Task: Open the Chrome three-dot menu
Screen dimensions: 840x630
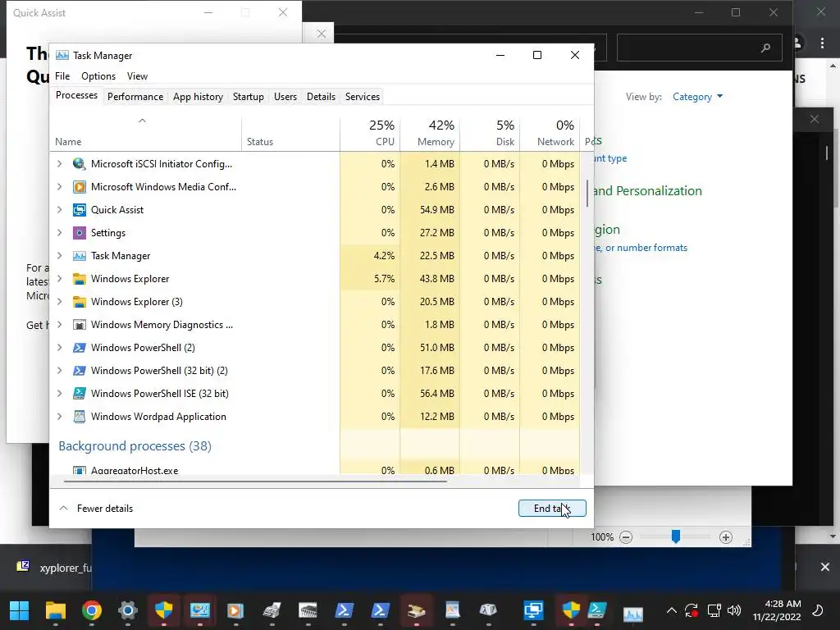Action: coord(822,43)
